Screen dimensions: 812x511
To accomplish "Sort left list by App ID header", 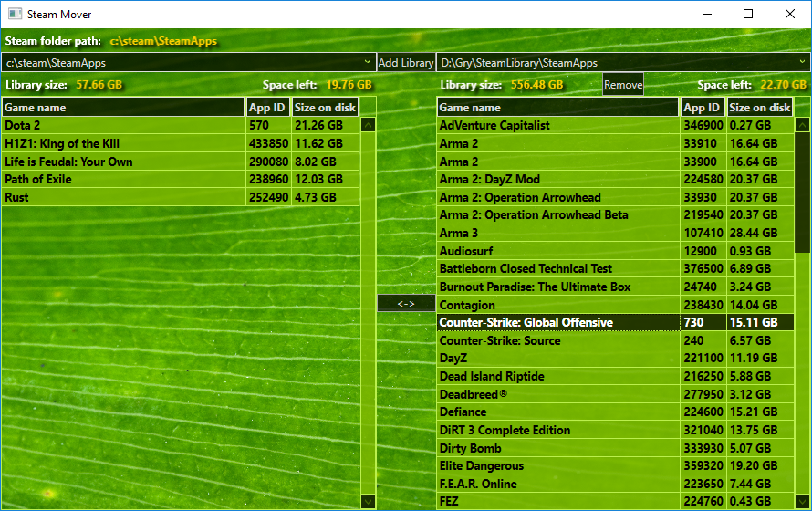I will pos(267,107).
